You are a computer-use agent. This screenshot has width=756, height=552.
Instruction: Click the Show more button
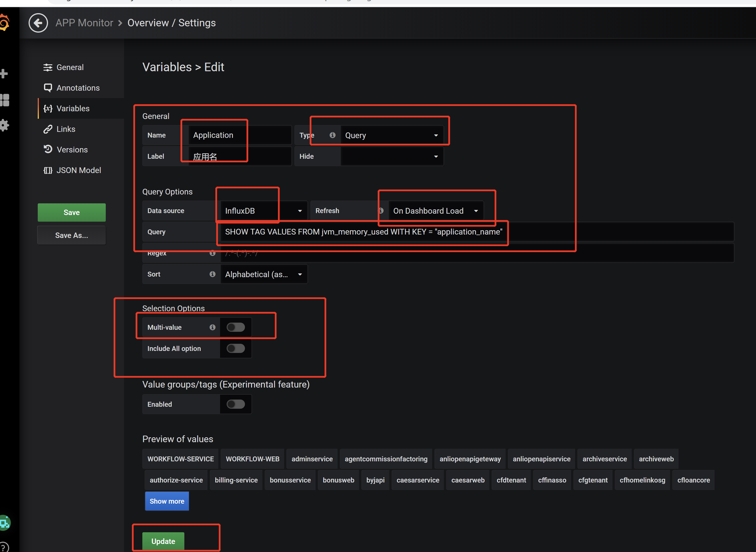pos(167,501)
